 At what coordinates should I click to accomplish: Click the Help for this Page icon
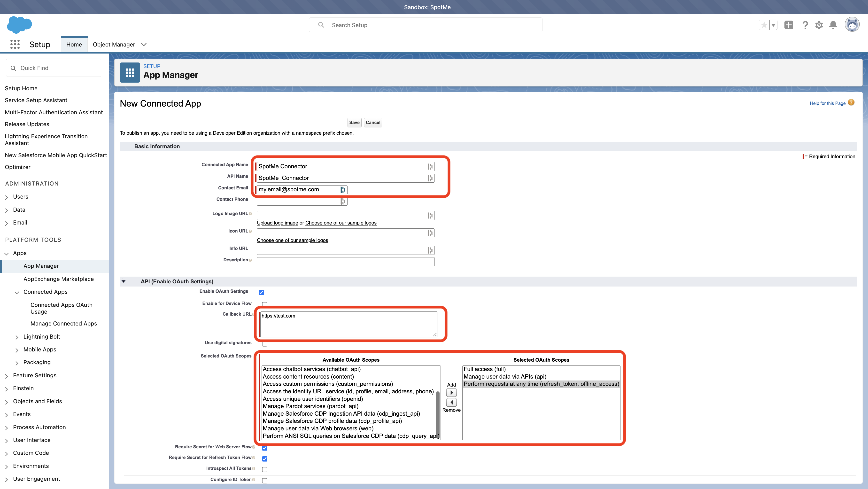[851, 102]
